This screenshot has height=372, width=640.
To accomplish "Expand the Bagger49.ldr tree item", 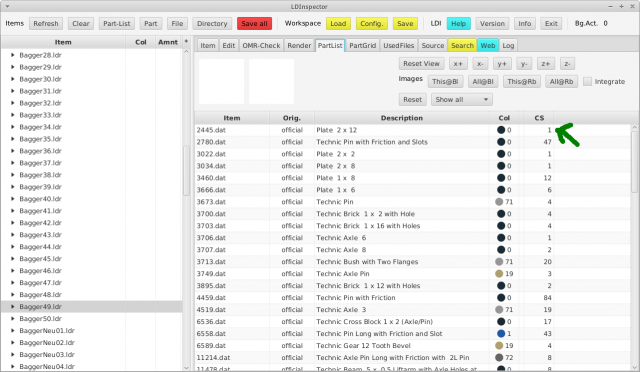I will pyautogui.click(x=12, y=307).
